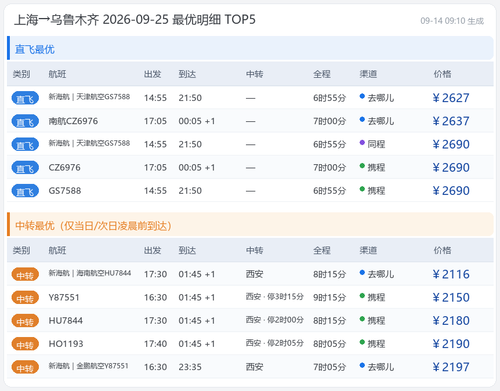Viewport: 500px width, 391px height.
Task: Click the price ¥2180
Action: pos(451,321)
